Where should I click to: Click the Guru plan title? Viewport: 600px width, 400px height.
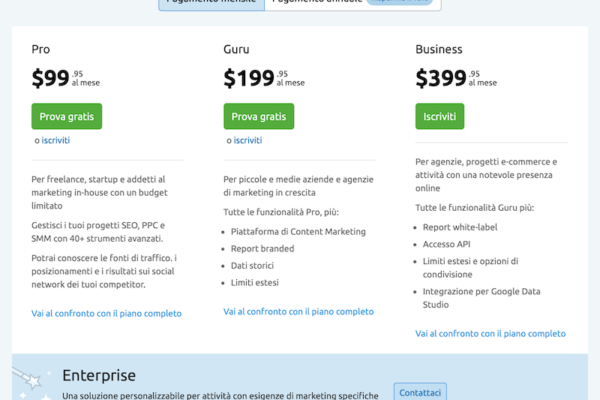(237, 48)
